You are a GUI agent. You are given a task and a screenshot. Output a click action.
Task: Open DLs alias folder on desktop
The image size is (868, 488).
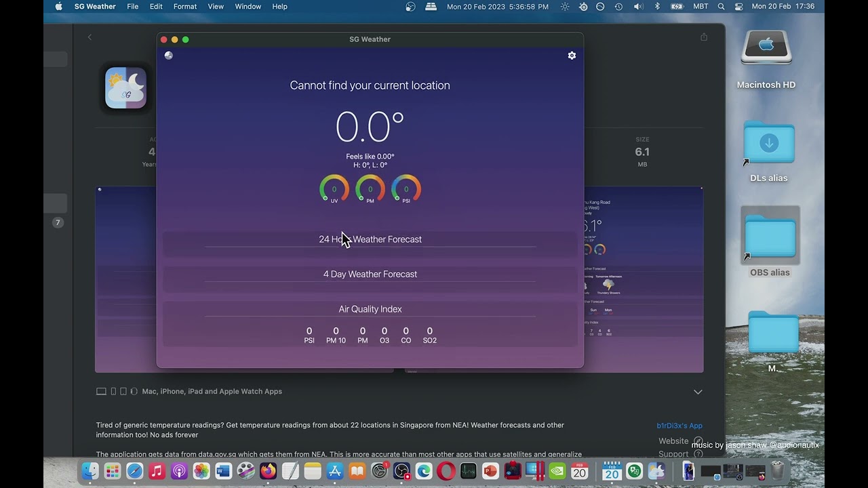(x=769, y=150)
